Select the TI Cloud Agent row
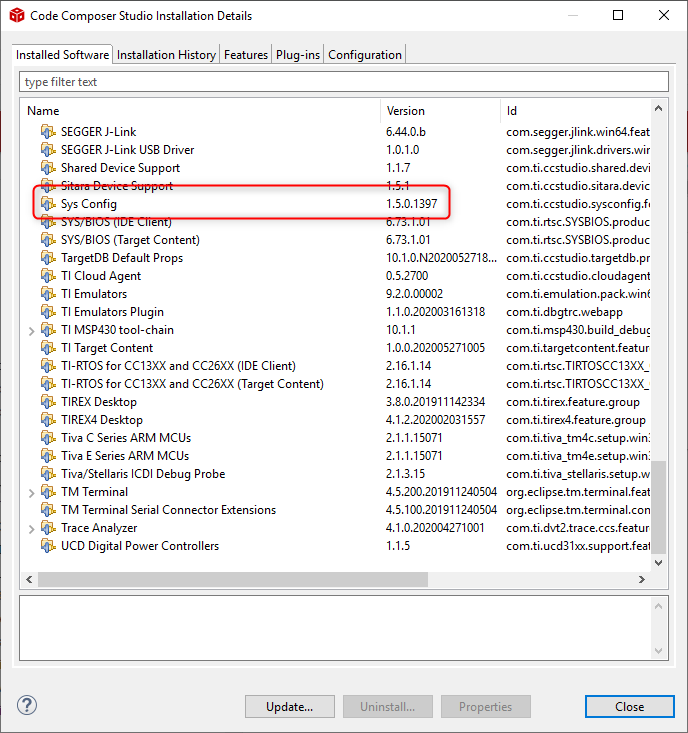688x733 pixels. [x=336, y=276]
